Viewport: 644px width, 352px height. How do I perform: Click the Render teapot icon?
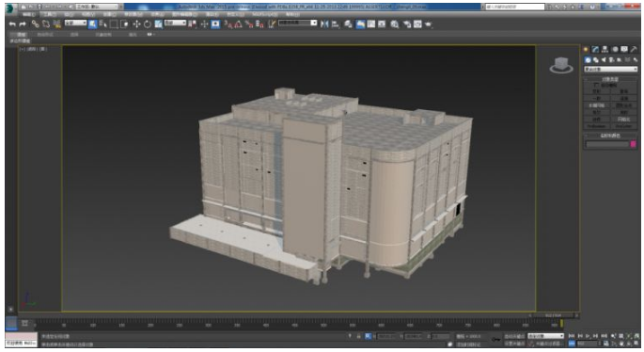point(429,24)
